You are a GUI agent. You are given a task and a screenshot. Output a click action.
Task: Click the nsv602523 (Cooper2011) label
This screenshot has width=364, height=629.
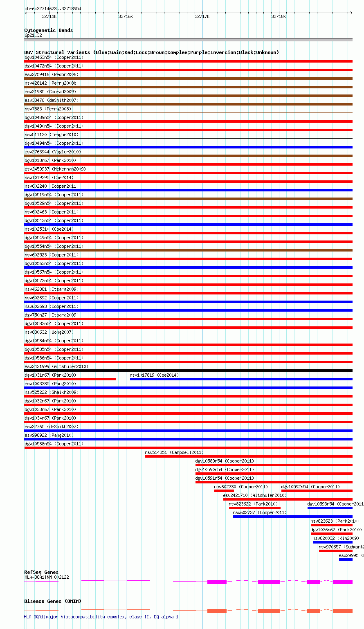[x=52, y=255]
